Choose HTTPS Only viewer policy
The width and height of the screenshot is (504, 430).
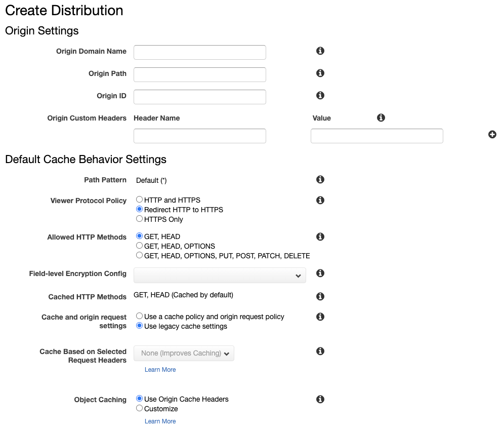139,219
